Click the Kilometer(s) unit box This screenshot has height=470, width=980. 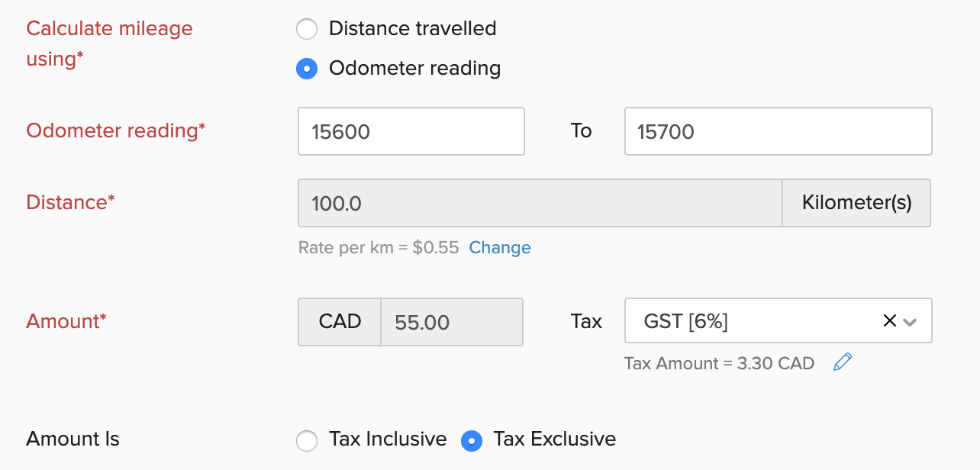[856, 203]
